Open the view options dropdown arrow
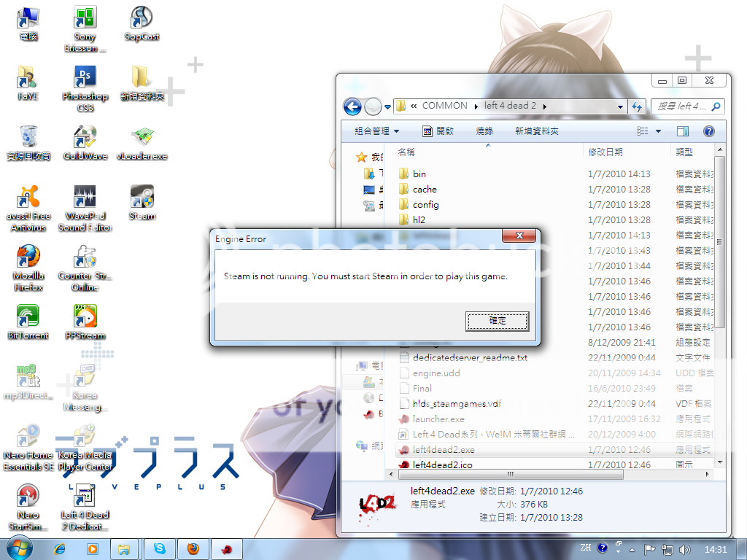Screen dimensions: 747x560 point(658,131)
